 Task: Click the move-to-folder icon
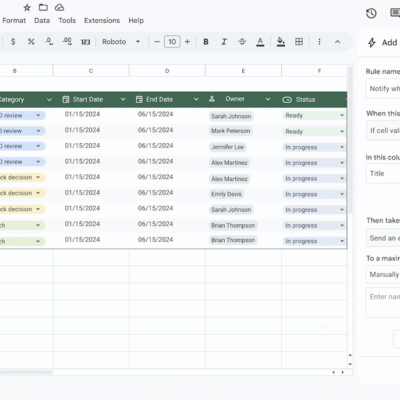[x=43, y=7]
